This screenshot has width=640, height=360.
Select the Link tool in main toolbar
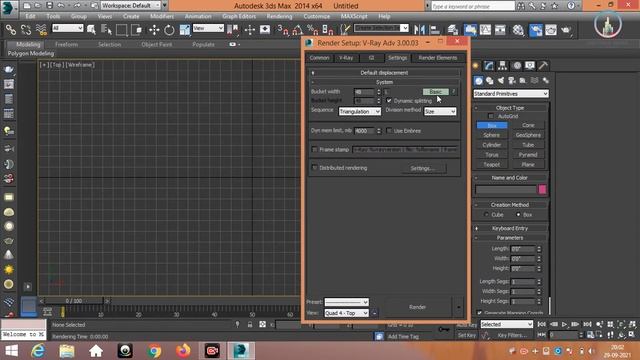(x=11, y=30)
